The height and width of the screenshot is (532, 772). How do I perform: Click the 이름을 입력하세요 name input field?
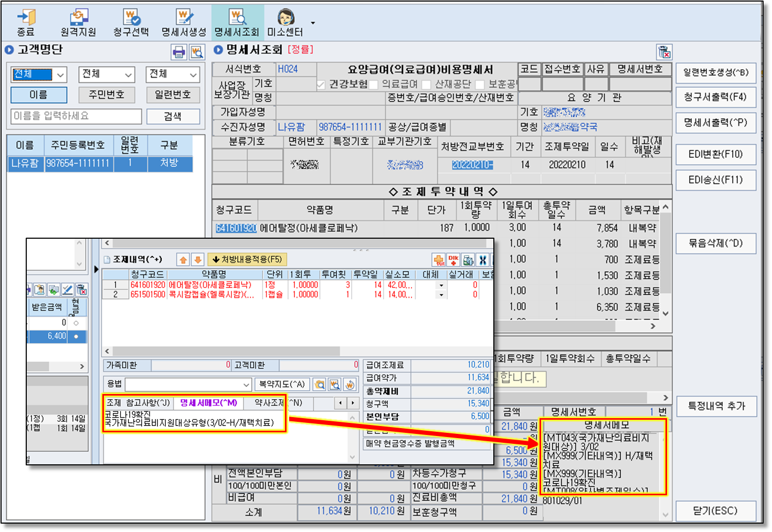[76, 116]
